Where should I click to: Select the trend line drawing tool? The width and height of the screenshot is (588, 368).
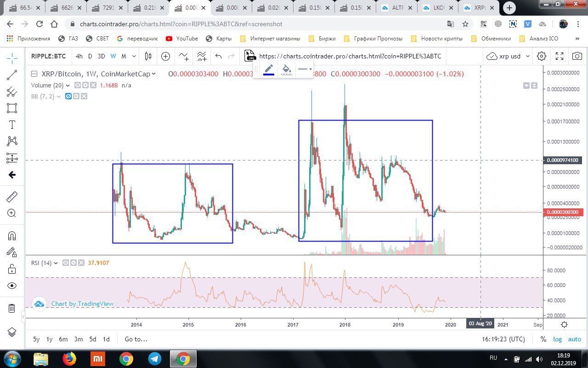[12, 75]
